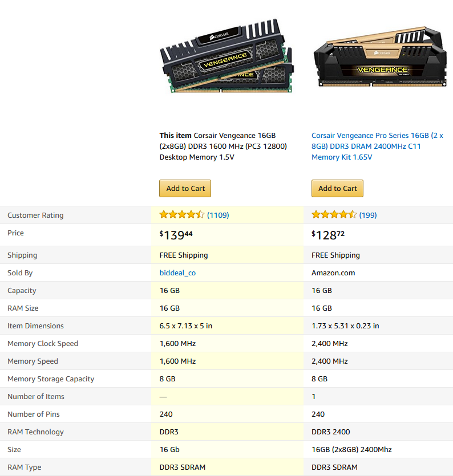Screen dimensions: 453x476
Task: Open the Corsair Vengeance black RAM product image
Action: pos(226,56)
